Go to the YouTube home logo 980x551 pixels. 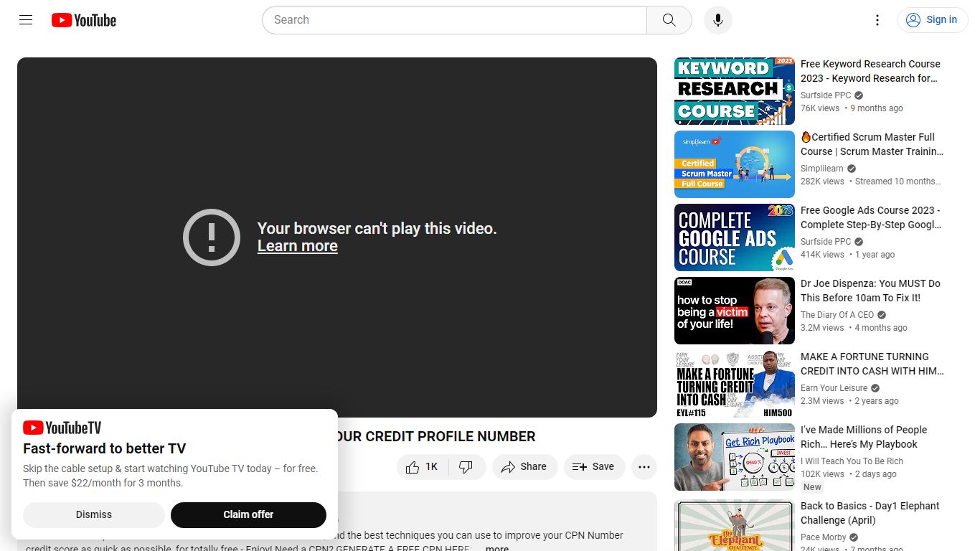[84, 20]
